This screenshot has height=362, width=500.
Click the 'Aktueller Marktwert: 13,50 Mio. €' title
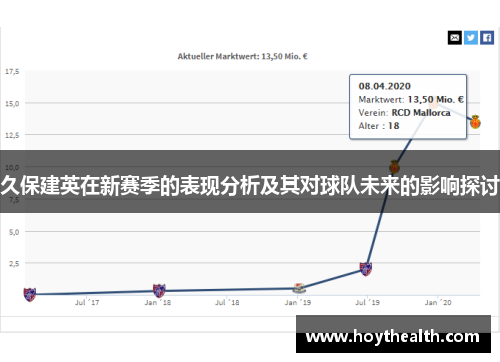point(242,56)
